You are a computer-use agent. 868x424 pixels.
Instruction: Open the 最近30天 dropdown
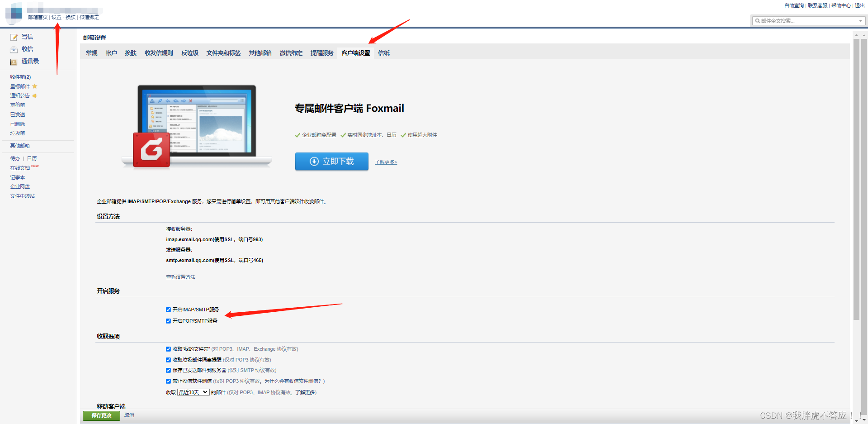(x=193, y=392)
